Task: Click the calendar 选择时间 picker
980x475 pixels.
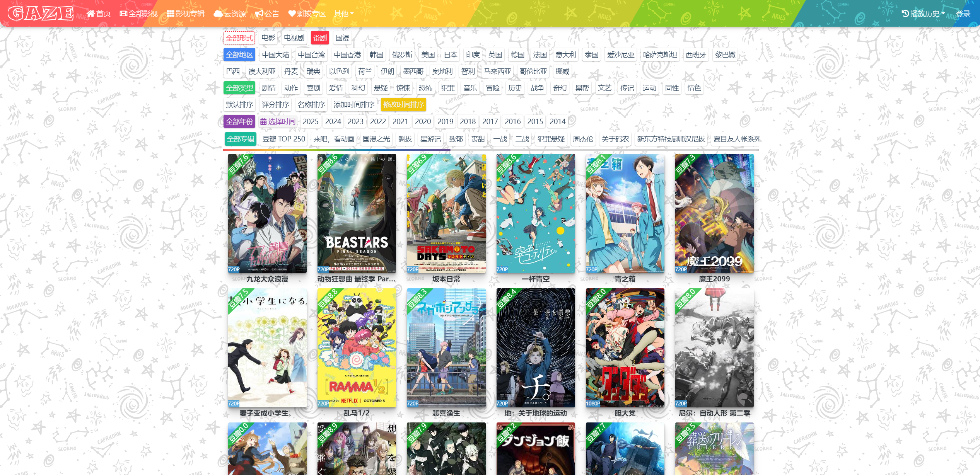Action: point(278,122)
